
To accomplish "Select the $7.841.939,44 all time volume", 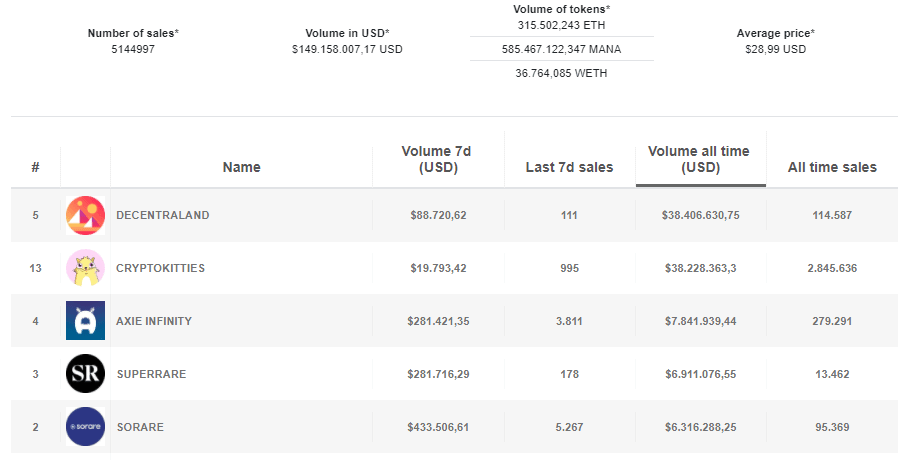I will click(x=700, y=321).
